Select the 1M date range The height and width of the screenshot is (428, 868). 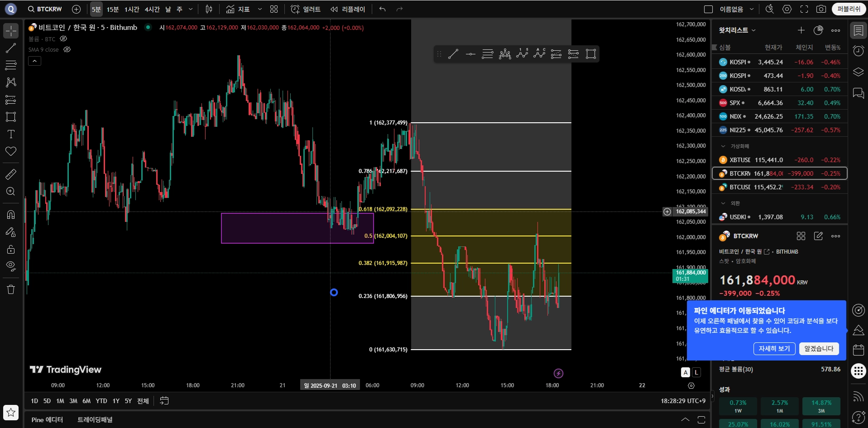tap(60, 401)
